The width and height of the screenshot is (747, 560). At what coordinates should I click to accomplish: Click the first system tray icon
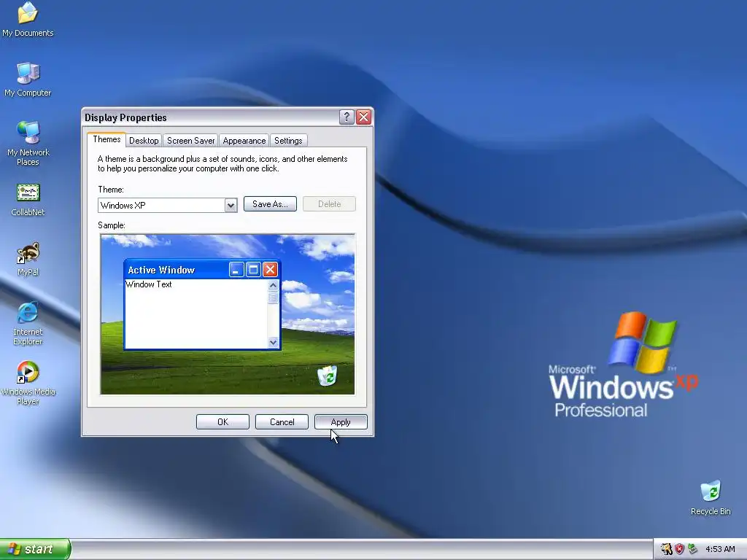pos(667,549)
